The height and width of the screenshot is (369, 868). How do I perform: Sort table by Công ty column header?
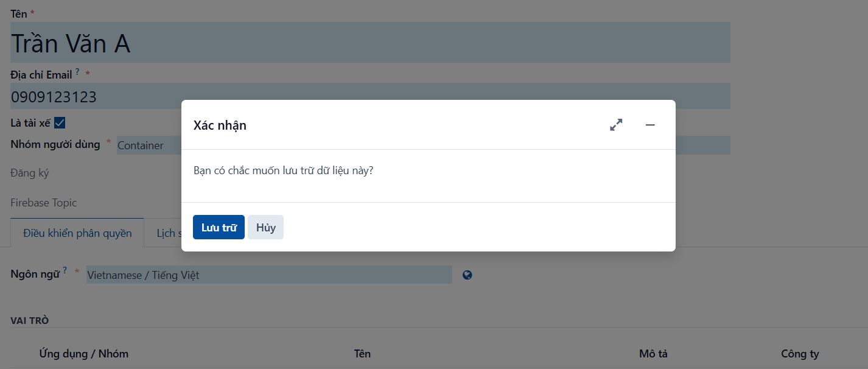[800, 353]
